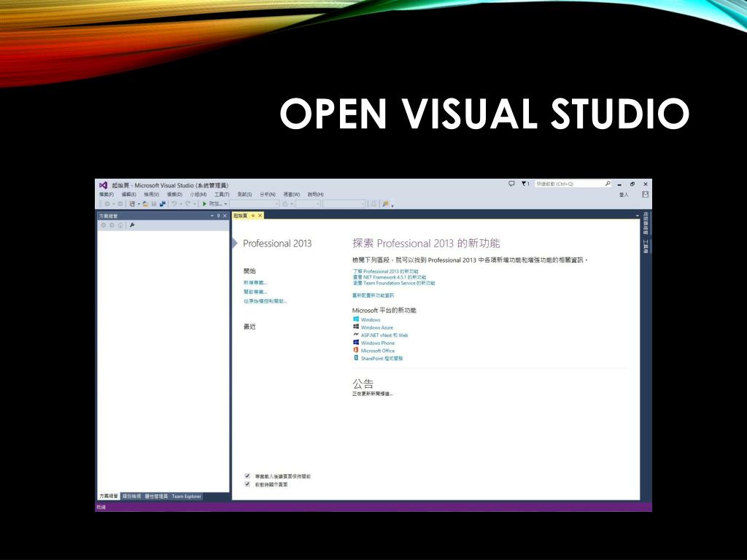This screenshot has width=747, height=560.
Task: Close the Solution Explorer panel
Action: 225,216
